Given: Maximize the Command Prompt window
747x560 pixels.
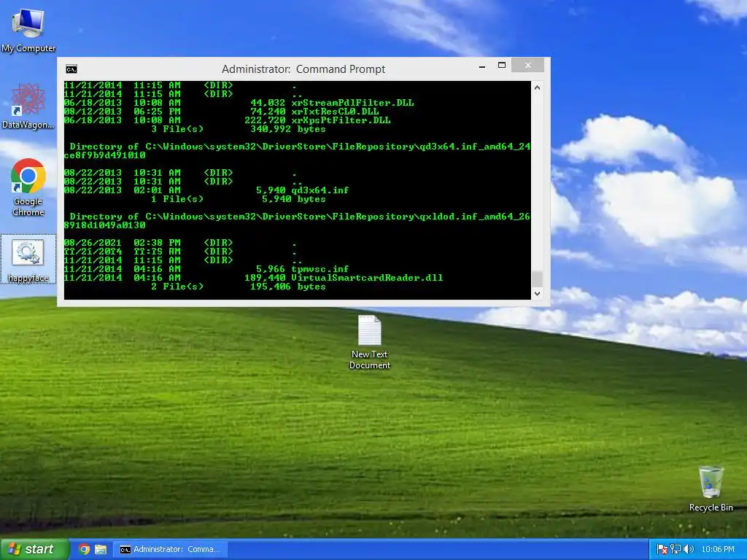Looking at the screenshot, I should [502, 65].
